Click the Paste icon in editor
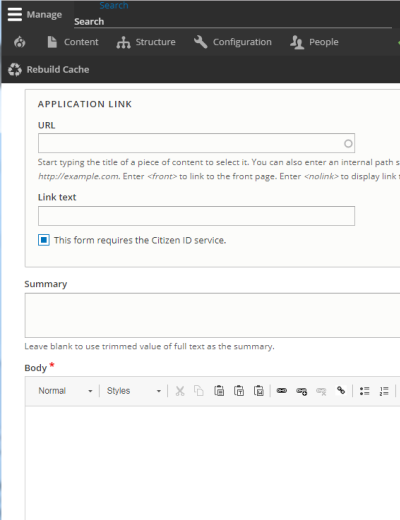The height and width of the screenshot is (520, 400). point(219,391)
